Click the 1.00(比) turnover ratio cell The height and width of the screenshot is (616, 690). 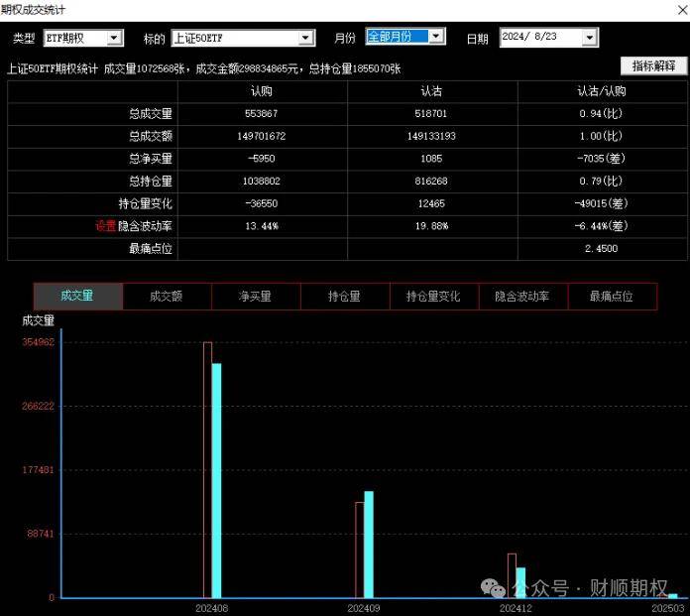[601, 136]
